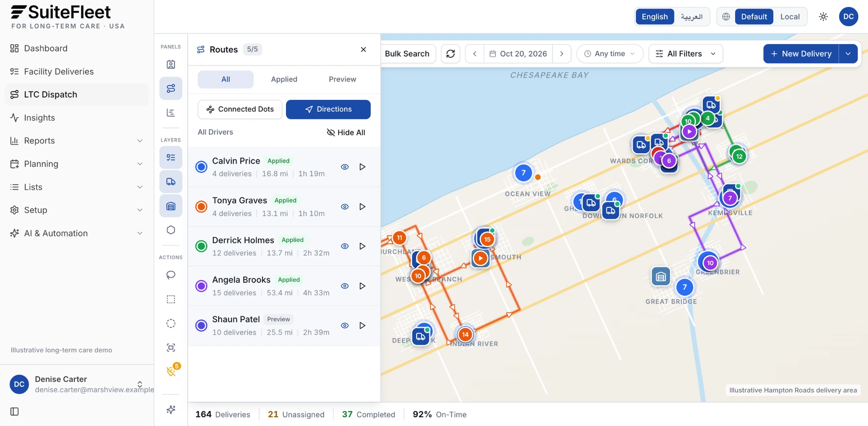Play Calvin Price's route
This screenshot has width=868, height=426.
pos(363,167)
